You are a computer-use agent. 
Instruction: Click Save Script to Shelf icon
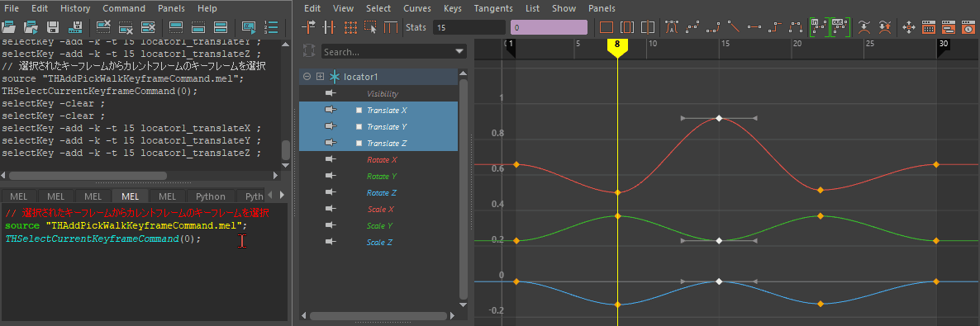[x=76, y=27]
